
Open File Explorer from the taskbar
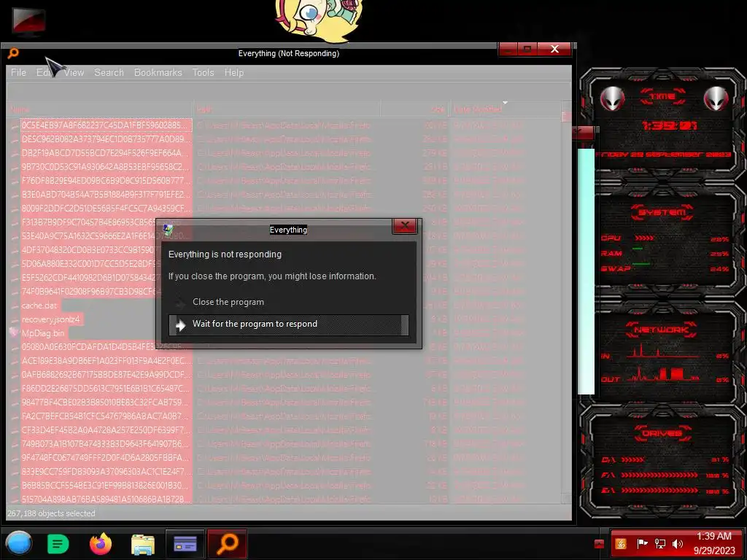[143, 544]
